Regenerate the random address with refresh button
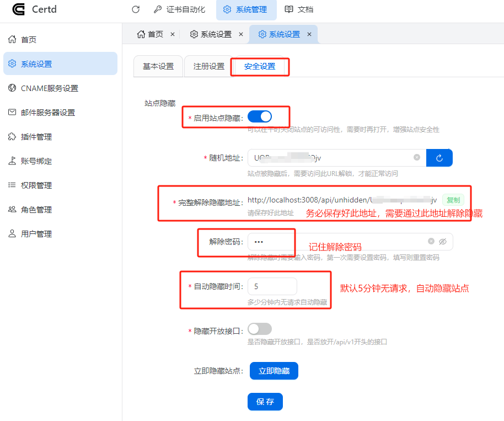The width and height of the screenshot is (504, 421). click(x=439, y=158)
